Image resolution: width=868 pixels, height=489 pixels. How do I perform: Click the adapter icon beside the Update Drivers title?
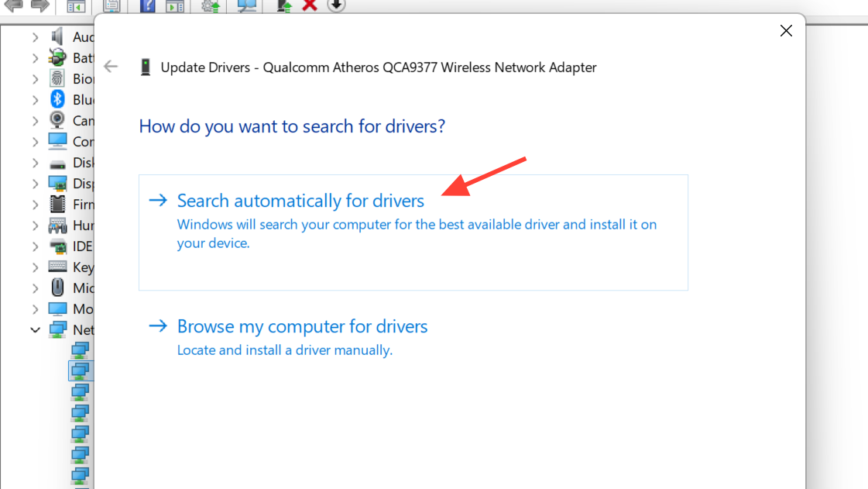[x=146, y=67]
